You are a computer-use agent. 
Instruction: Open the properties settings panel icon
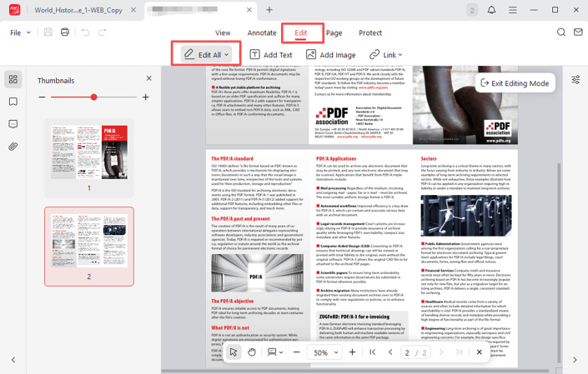tap(575, 80)
